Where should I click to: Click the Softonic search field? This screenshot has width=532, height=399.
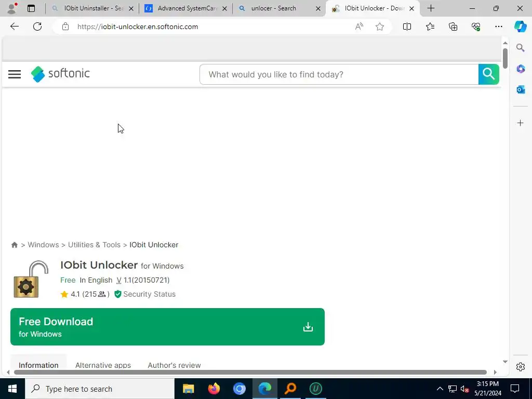coord(339,74)
